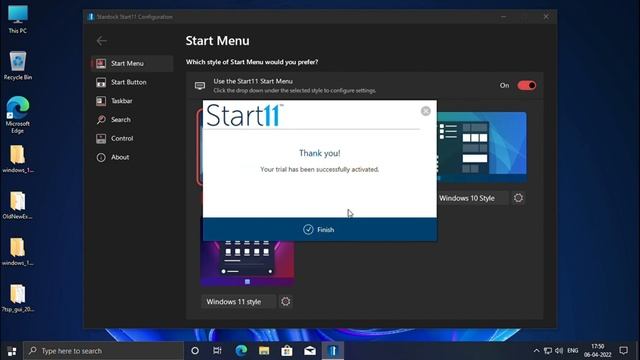This screenshot has height=360, width=640.
Task: Choose the Windows 10 style preview thumbnail
Action: 482,147
